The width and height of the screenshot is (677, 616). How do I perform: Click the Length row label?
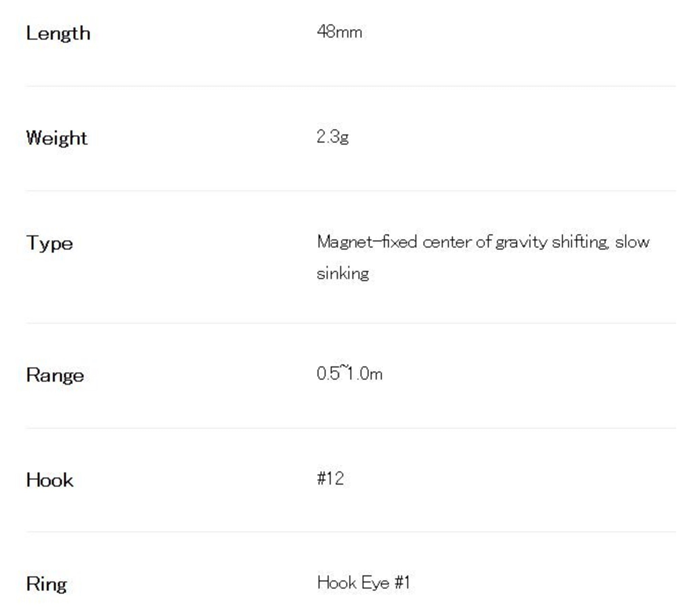pos(58,34)
